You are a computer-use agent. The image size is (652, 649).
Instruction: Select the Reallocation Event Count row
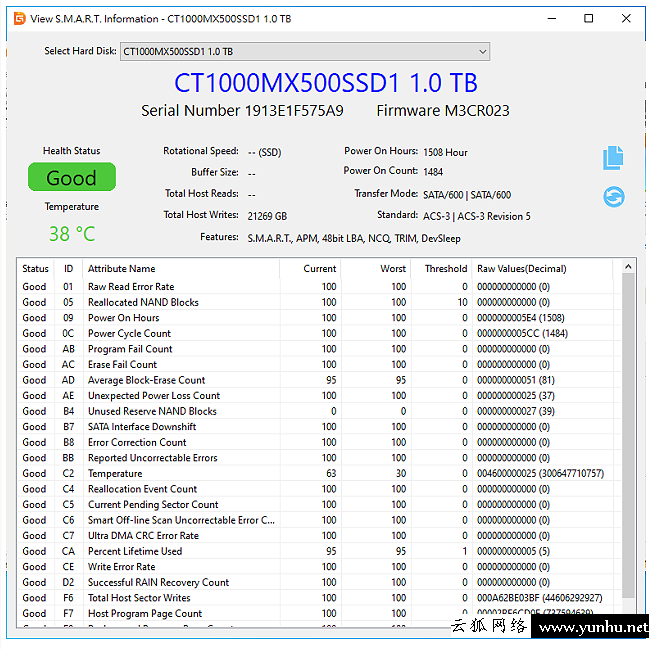(x=319, y=489)
